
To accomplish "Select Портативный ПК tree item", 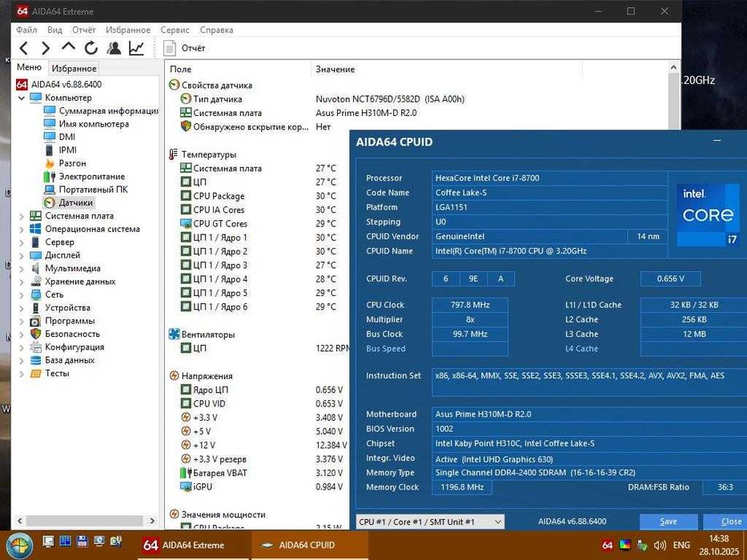I will tap(86, 189).
